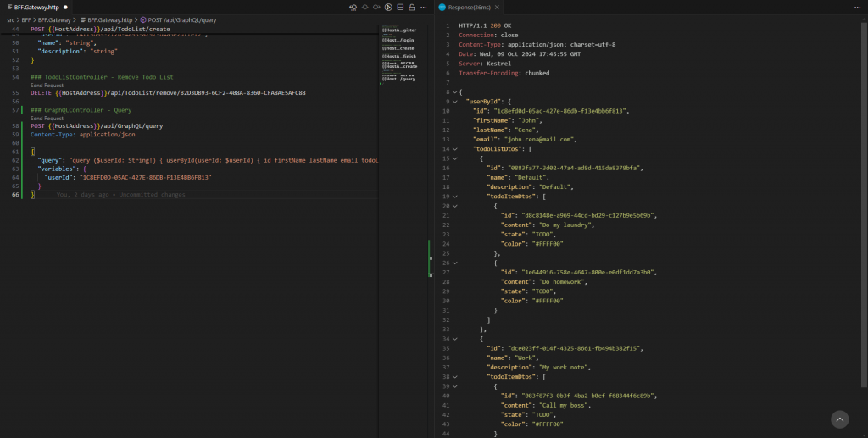Click the Response tab's blue icon

coord(442,7)
